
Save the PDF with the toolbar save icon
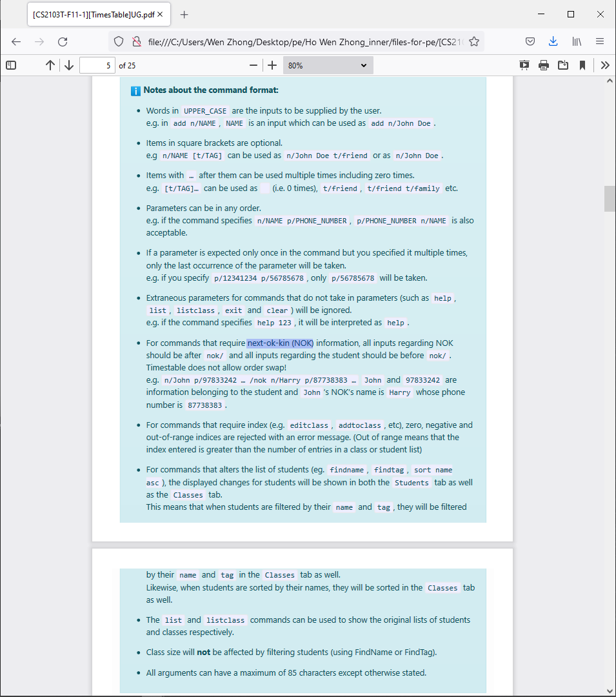[563, 65]
